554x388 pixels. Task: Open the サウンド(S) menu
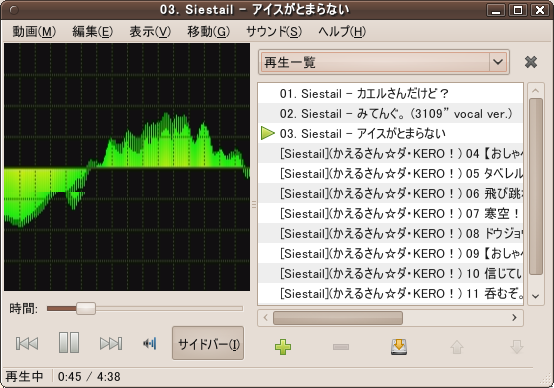tap(274, 32)
